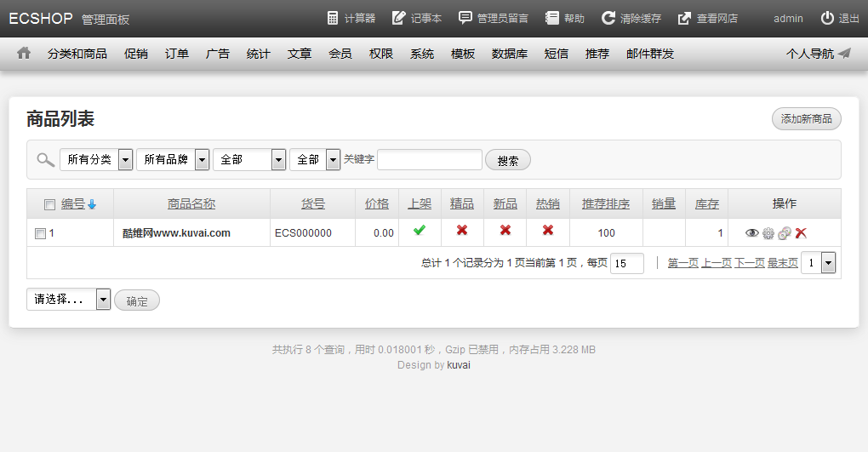
Task: Tick the checkbox for product row 1
Action: 40,233
